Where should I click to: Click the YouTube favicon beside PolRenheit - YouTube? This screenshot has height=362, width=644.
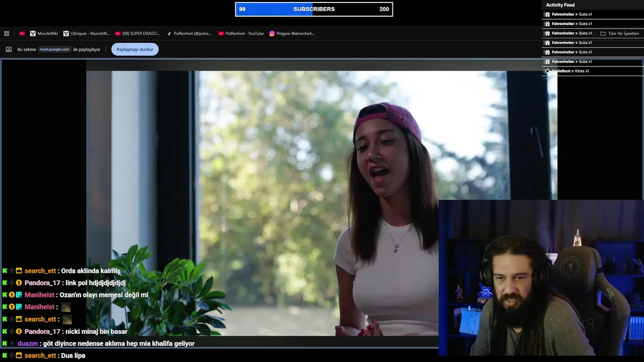pyautogui.click(x=221, y=34)
